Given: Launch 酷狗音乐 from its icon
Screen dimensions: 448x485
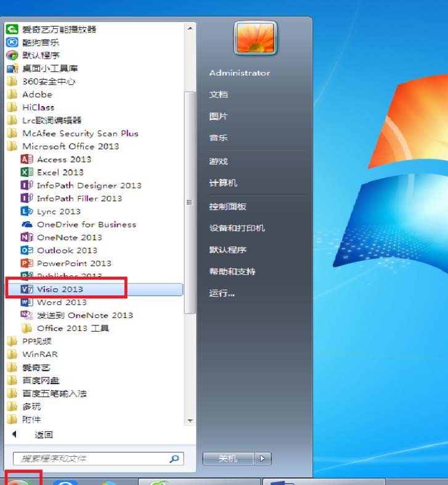Looking at the screenshot, I should pyautogui.click(x=12, y=43).
